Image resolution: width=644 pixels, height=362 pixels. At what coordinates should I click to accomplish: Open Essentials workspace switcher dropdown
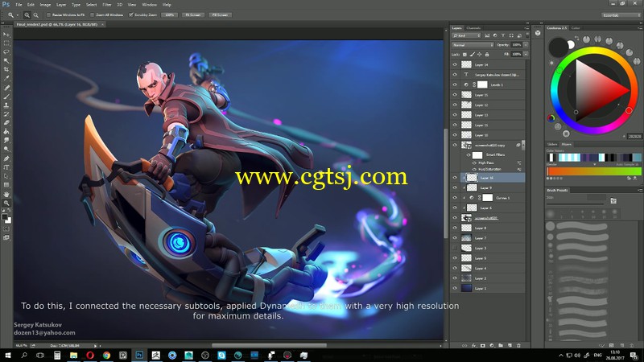pyautogui.click(x=621, y=14)
